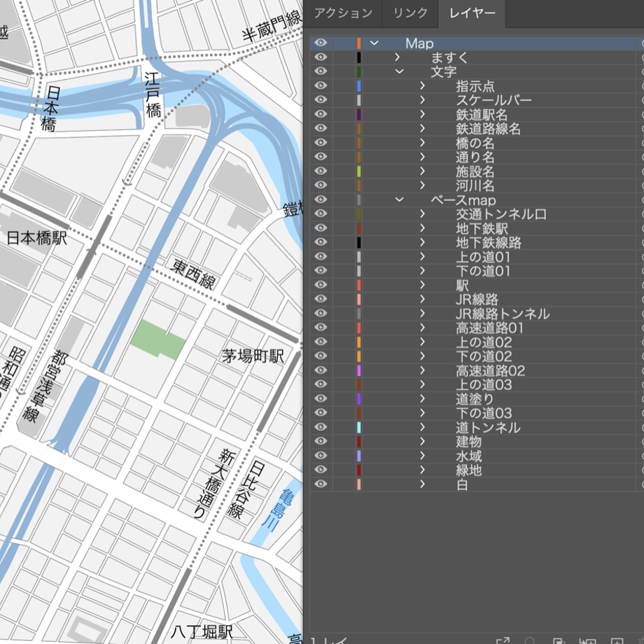644x644 pixels.
Task: Toggle visibility of 橋の名 layer
Action: click(x=321, y=143)
